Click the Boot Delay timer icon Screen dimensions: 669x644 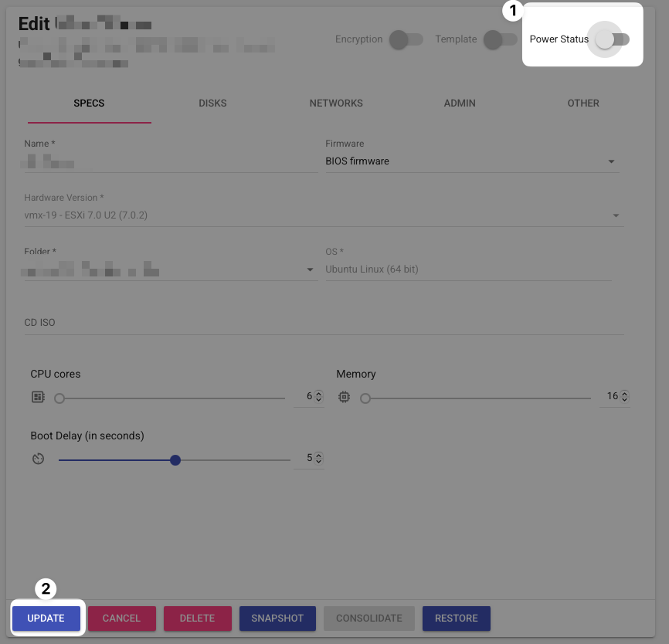click(x=38, y=459)
